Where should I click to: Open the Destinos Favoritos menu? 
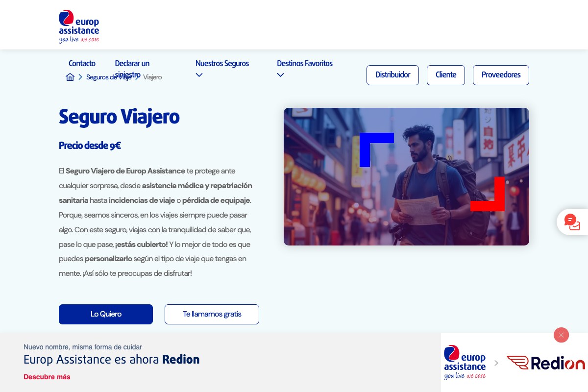[x=305, y=63]
